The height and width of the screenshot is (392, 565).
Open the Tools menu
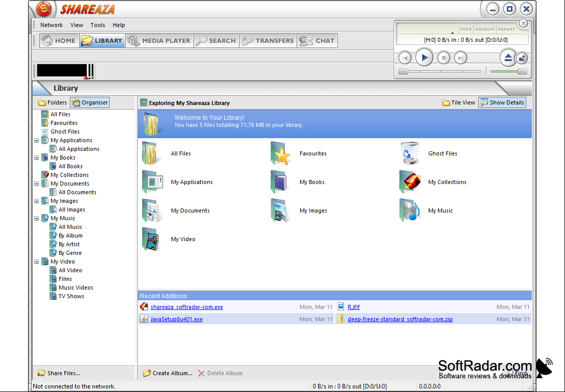click(97, 25)
